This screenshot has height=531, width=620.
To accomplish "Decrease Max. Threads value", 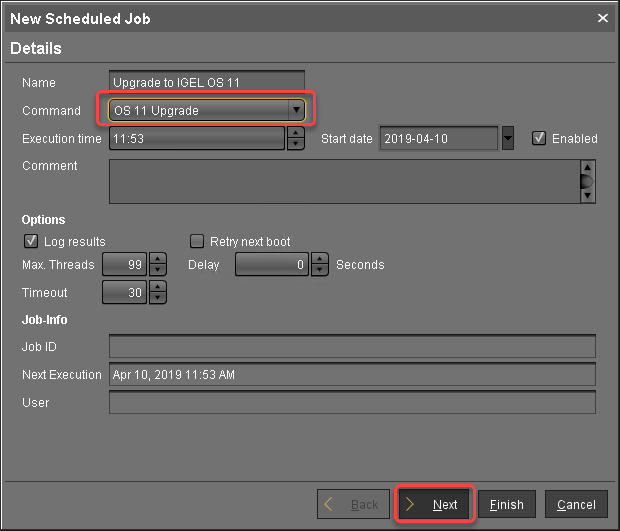I will pyautogui.click(x=157, y=271).
